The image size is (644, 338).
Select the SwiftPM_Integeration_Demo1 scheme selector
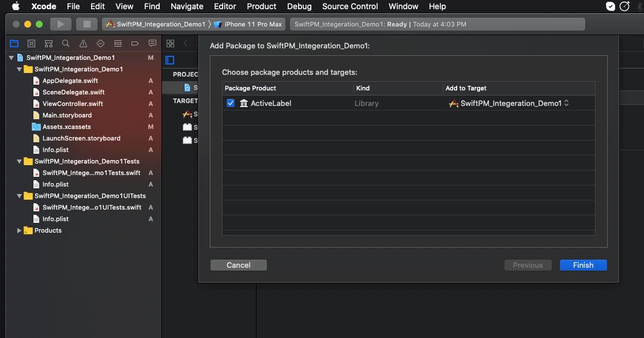tap(156, 24)
